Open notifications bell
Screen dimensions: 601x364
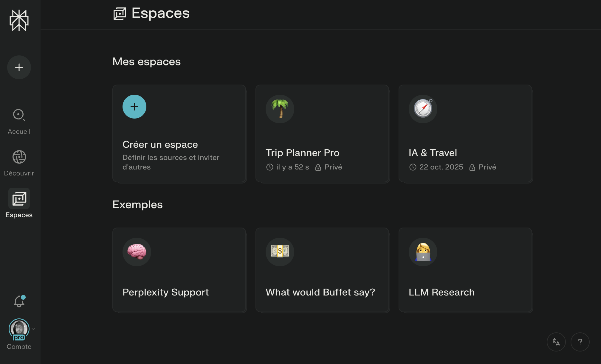click(19, 301)
